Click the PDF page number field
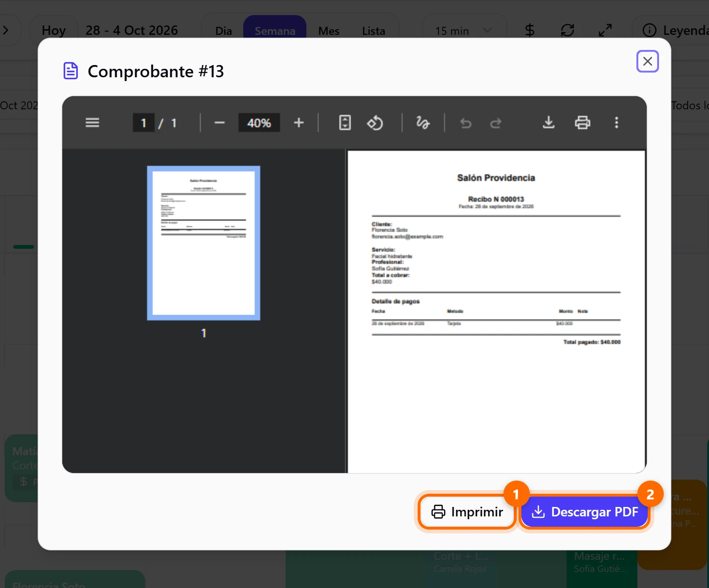709x588 pixels. coord(144,123)
